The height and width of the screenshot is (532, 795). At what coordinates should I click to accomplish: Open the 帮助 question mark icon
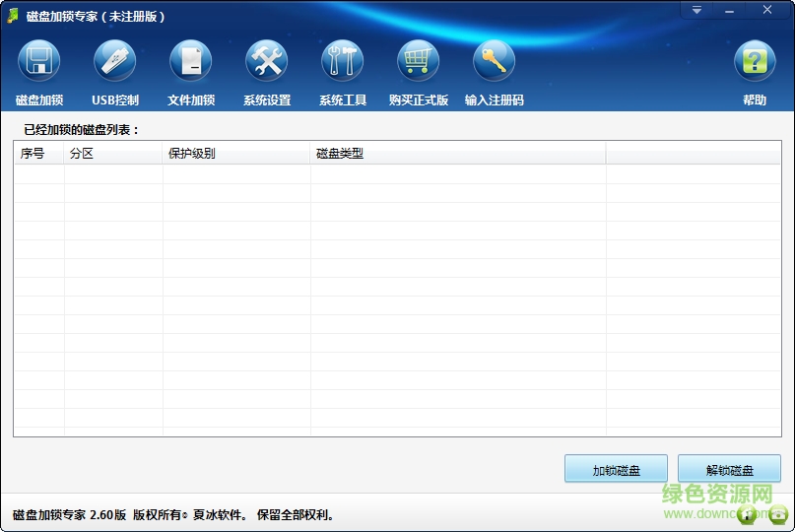tap(755, 61)
